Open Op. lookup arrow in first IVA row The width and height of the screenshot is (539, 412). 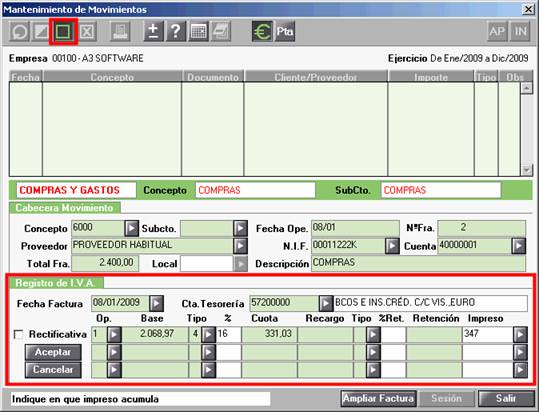click(114, 334)
